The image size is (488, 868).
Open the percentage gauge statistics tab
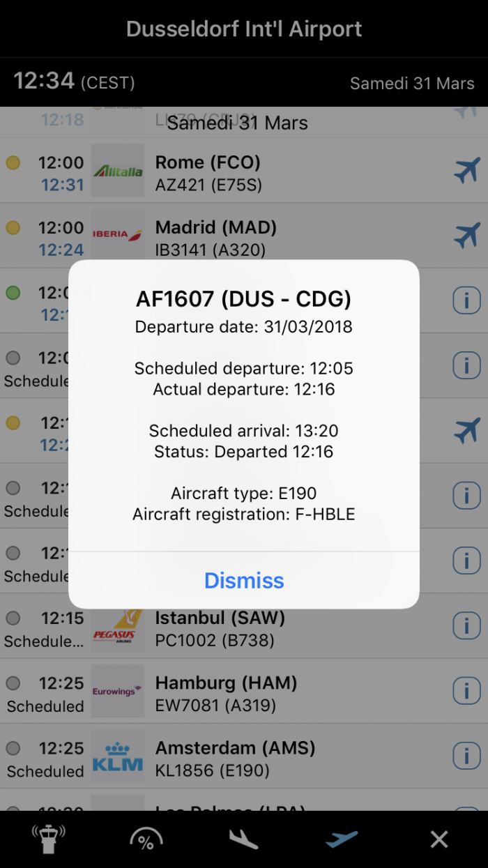click(146, 839)
